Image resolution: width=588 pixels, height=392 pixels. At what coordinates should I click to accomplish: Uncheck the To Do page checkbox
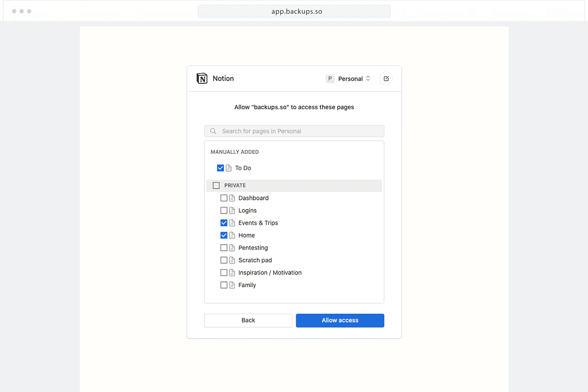[220, 168]
